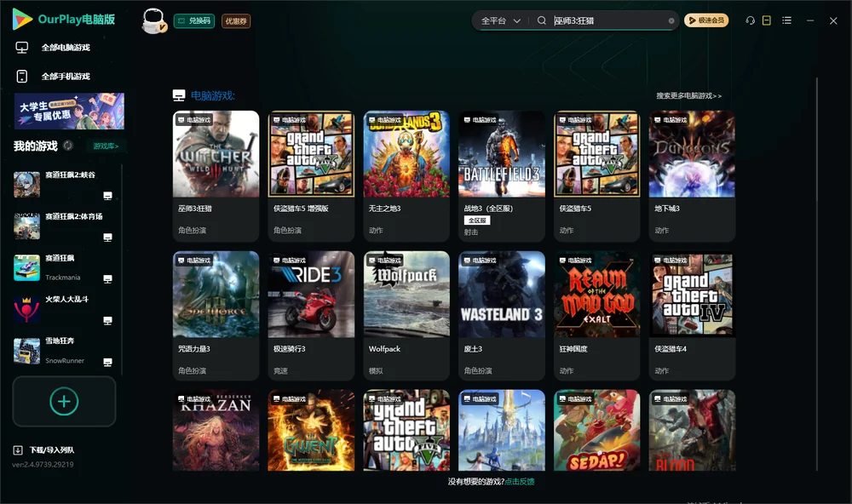The image size is (852, 504).
Task: Open the 咒语力量3 game card
Action: (x=216, y=316)
